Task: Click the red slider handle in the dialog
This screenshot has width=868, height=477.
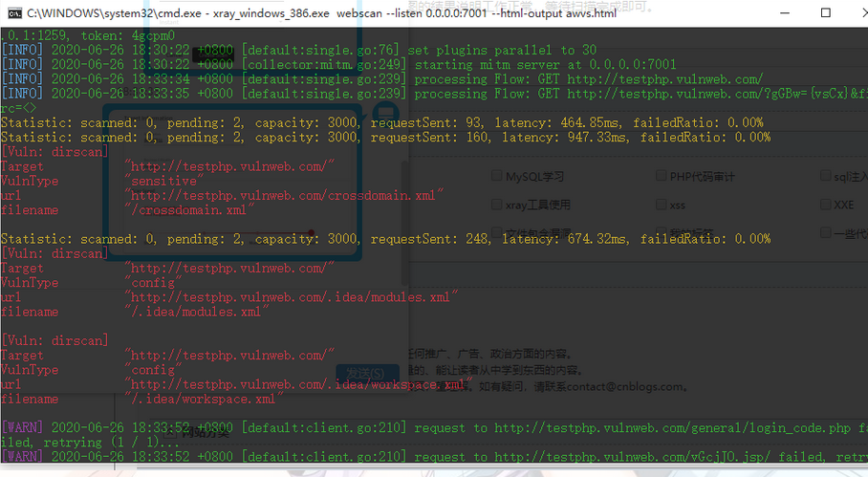Action: (x=311, y=233)
